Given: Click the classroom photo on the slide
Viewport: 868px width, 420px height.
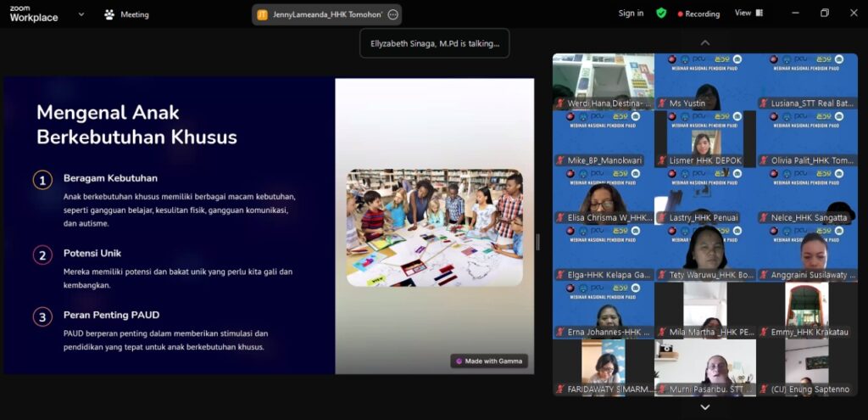Looking at the screenshot, I should [434, 227].
